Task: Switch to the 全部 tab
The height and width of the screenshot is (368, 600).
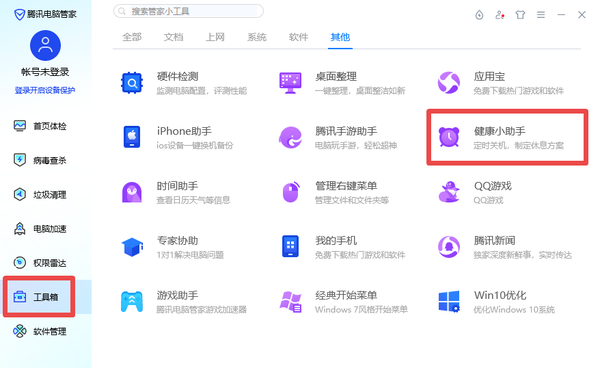Action: click(x=132, y=37)
